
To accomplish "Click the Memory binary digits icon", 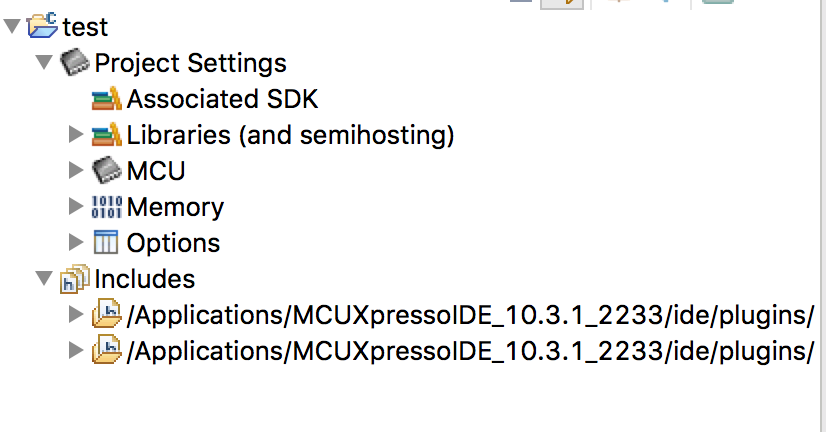I will tap(107, 207).
